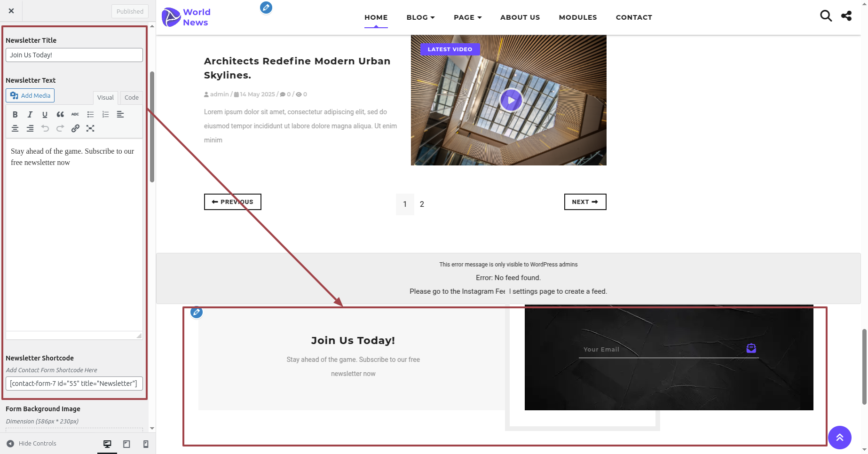This screenshot has width=868, height=454.
Task: Align text right in the editor
Action: click(x=30, y=128)
